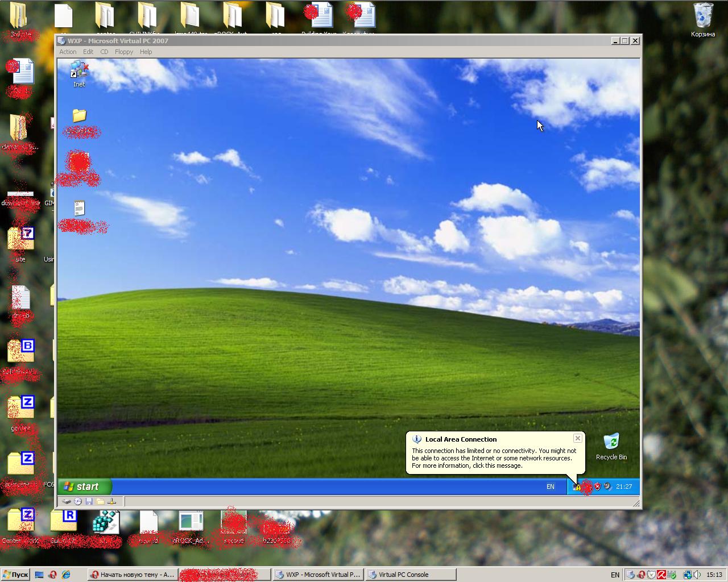Click the EN language indicator in the host taskbar
728x582 pixels.
(615, 575)
